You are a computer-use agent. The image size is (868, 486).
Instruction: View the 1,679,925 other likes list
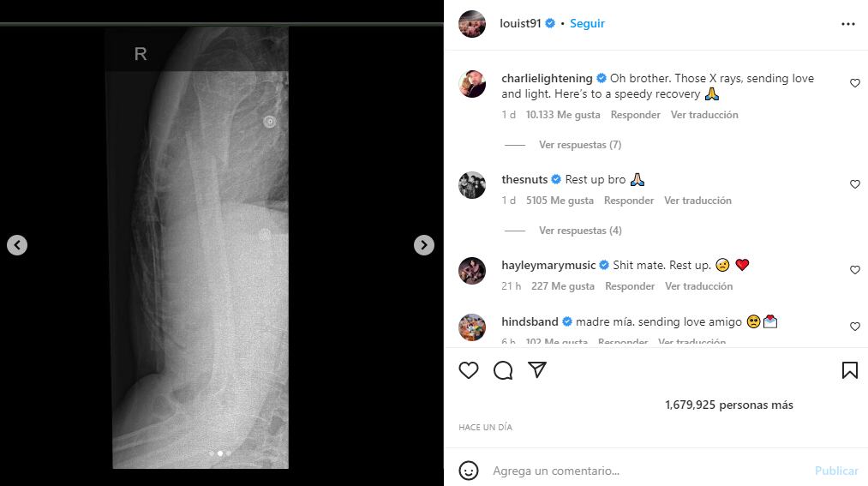728,405
